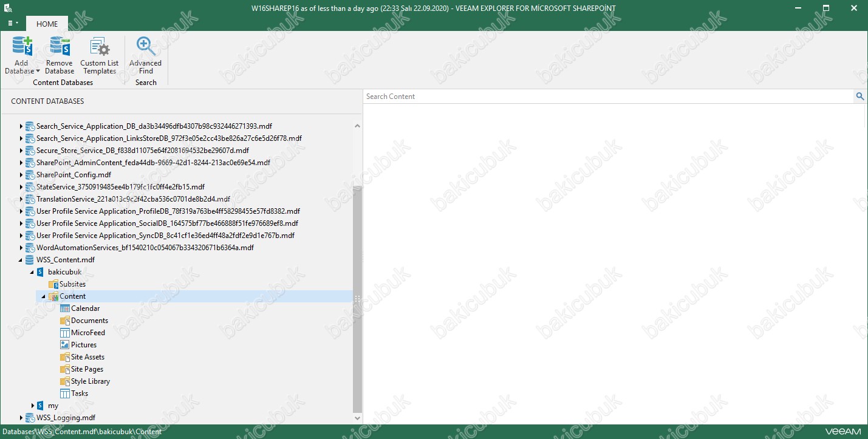Expand the my site node
Viewport: 868px width, 439px height.
(x=33, y=406)
